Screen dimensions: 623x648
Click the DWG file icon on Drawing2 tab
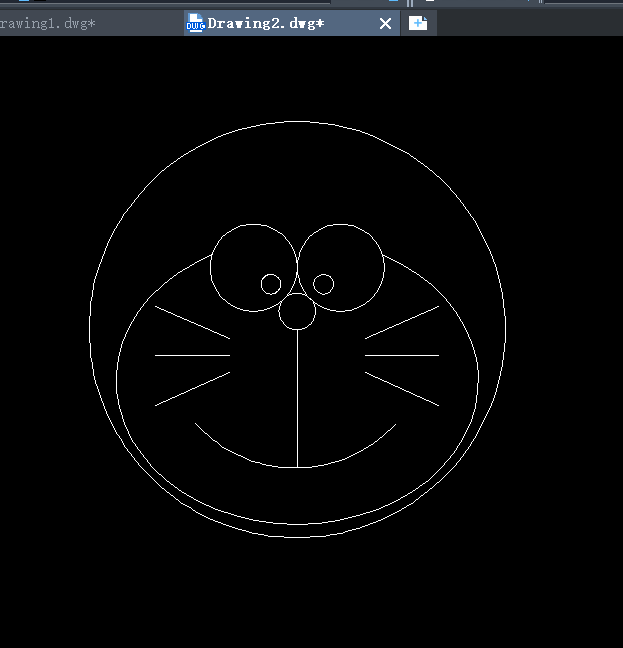click(x=195, y=23)
